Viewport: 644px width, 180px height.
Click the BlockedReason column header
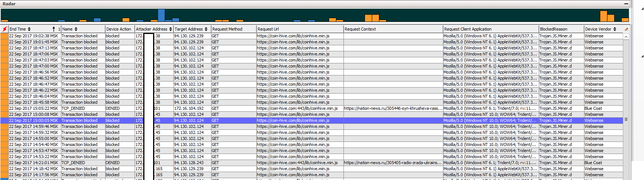pyautogui.click(x=561, y=29)
